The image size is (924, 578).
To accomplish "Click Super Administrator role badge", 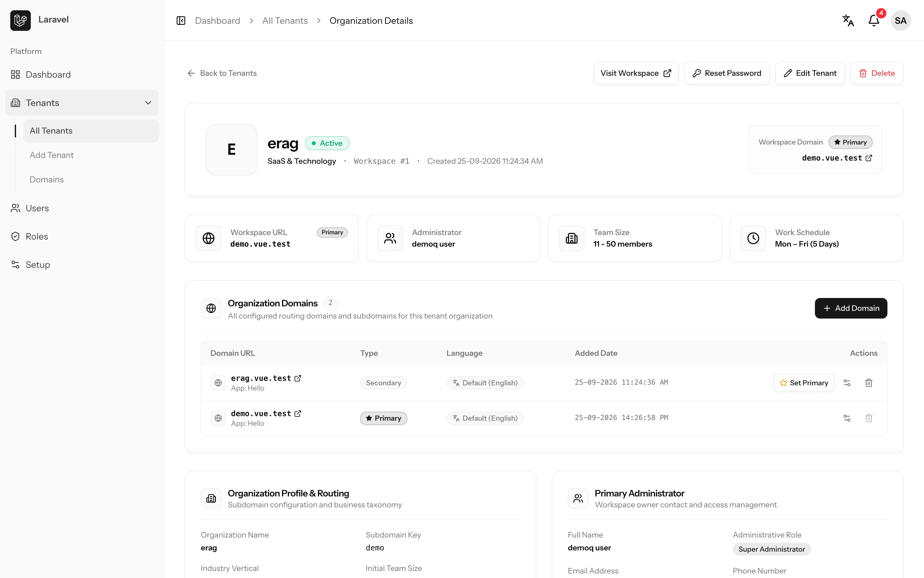I will pos(772,549).
